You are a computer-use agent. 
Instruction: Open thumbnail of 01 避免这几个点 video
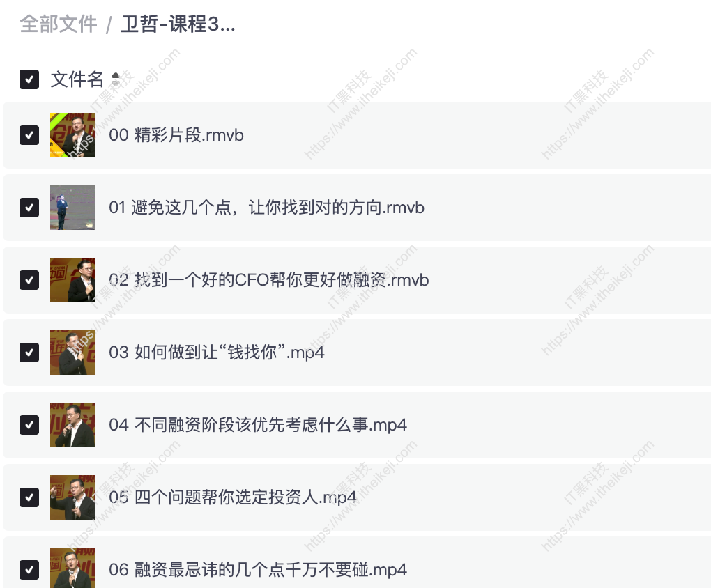[72, 208]
